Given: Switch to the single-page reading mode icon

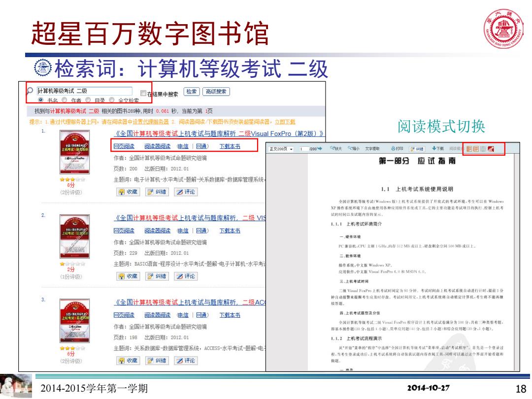Looking at the screenshot, I should pos(476,149).
